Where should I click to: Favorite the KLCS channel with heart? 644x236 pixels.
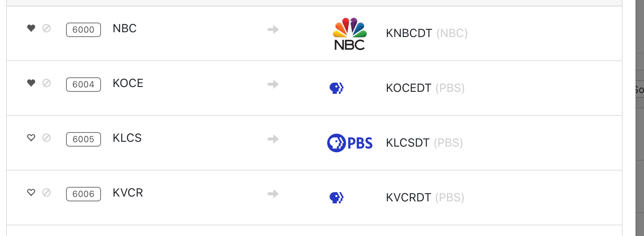(x=31, y=138)
